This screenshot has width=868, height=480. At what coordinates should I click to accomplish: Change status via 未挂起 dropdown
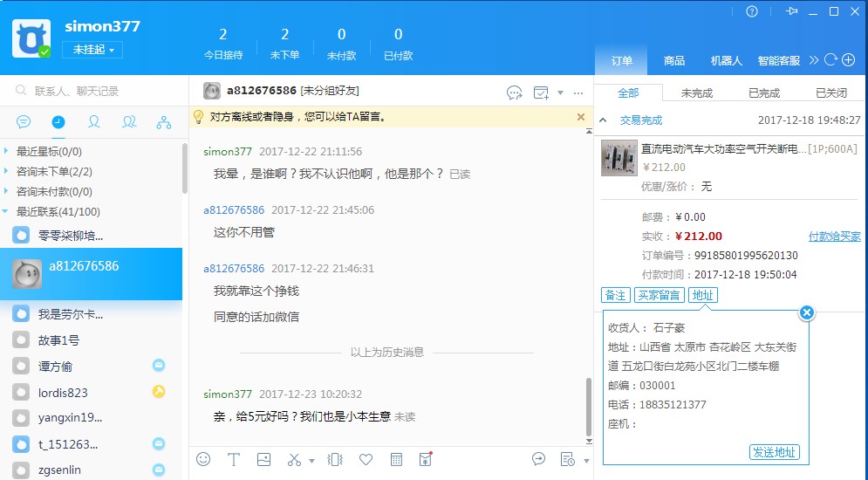click(92, 49)
